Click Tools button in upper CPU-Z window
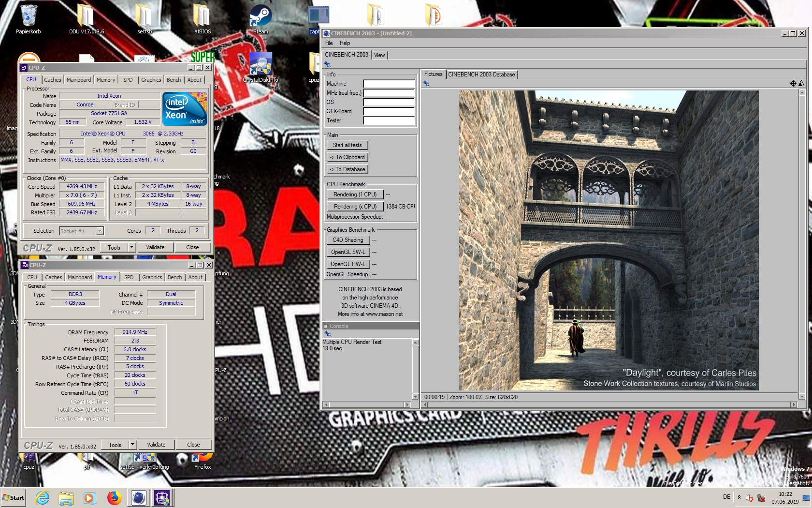812x508 pixels. click(114, 247)
